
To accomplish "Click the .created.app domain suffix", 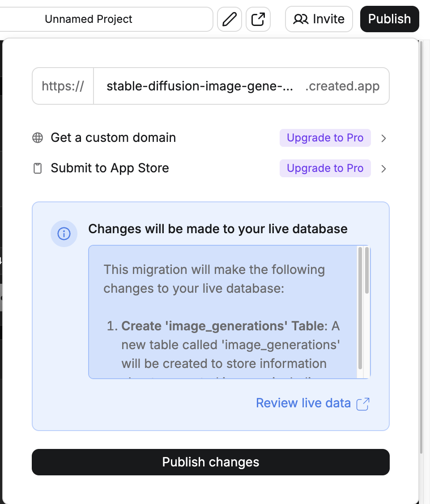I will point(343,86).
